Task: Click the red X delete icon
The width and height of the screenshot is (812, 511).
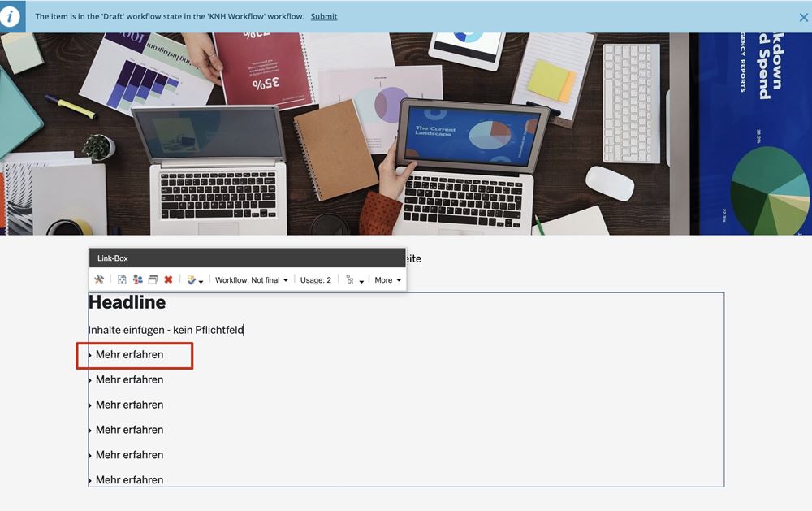Action: pos(168,280)
